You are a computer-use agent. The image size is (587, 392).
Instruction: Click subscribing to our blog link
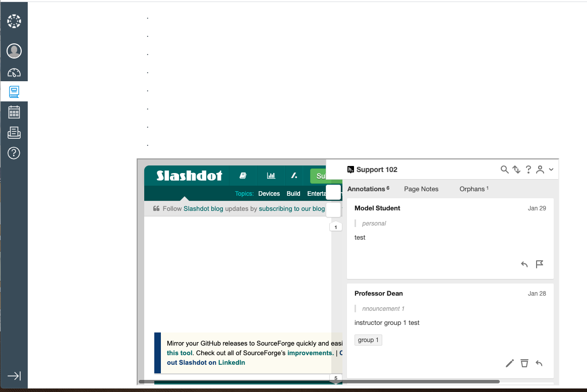click(291, 208)
